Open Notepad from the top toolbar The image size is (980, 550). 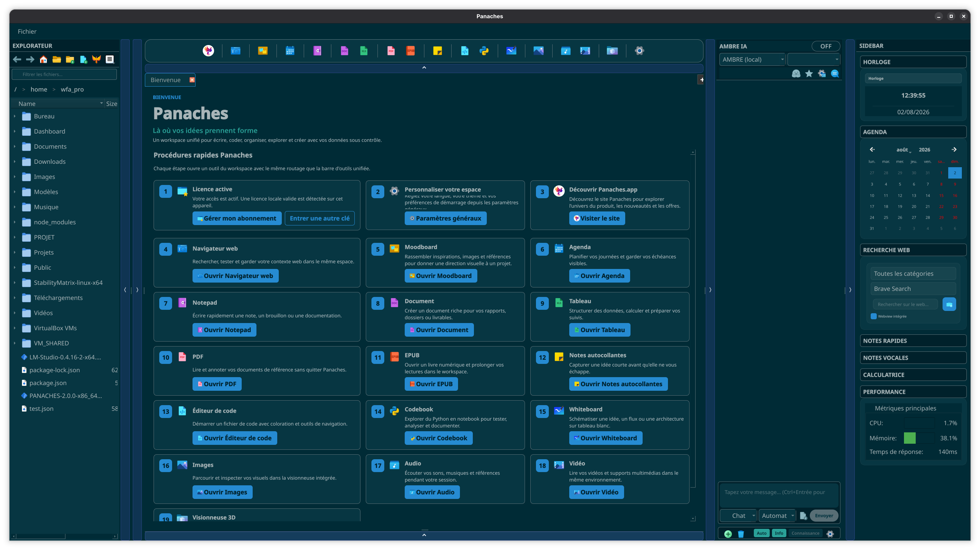pyautogui.click(x=317, y=51)
